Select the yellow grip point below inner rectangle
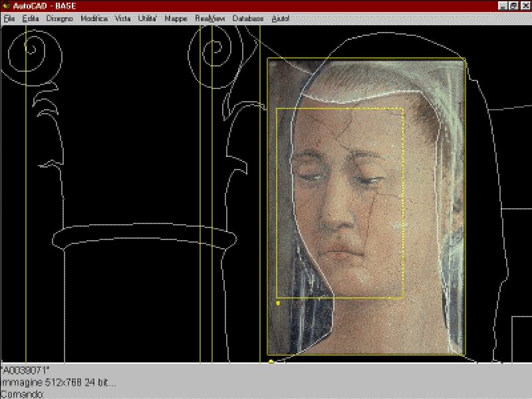This screenshot has height=399, width=532. click(278, 303)
